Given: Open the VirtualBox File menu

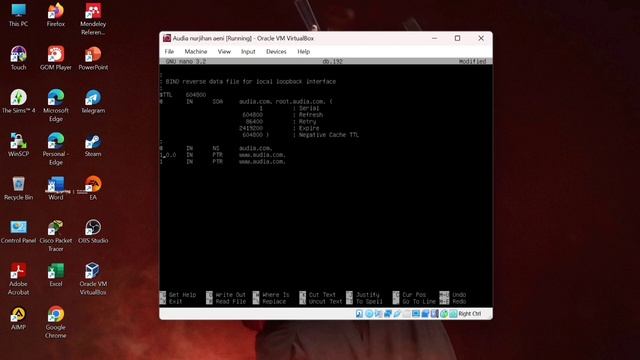Looking at the screenshot, I should coord(169,51).
